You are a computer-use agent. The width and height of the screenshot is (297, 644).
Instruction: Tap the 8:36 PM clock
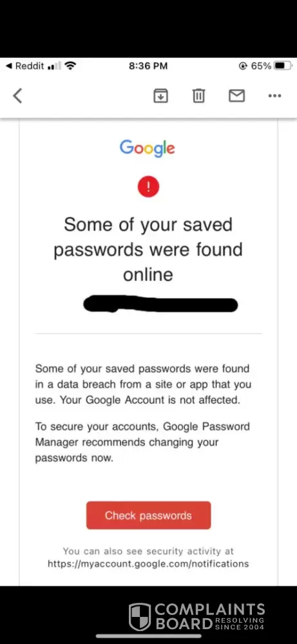pos(148,66)
